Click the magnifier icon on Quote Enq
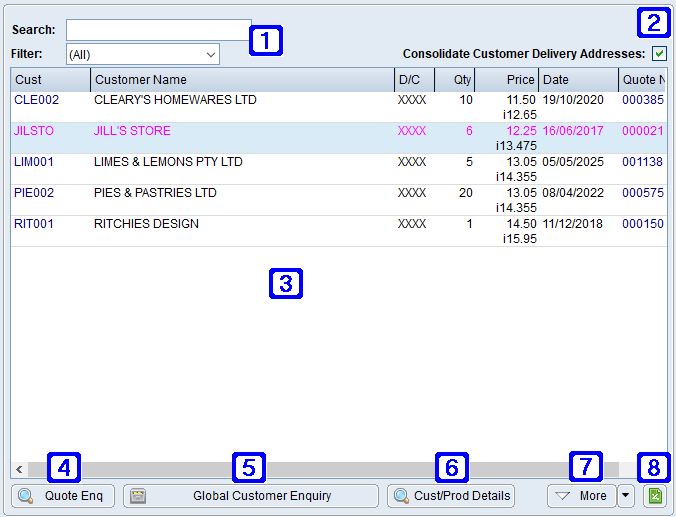Viewport: 676px width, 517px height. (x=27, y=496)
